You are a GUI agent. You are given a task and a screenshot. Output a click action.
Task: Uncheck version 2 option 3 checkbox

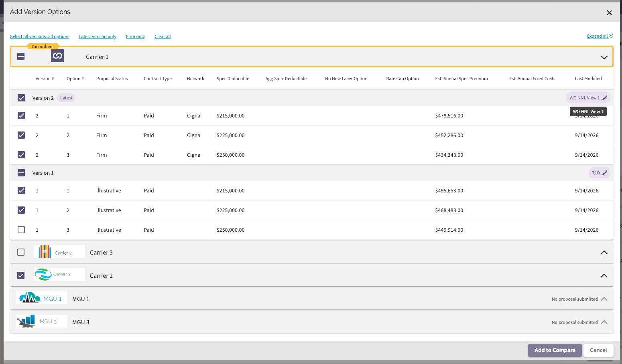click(21, 155)
